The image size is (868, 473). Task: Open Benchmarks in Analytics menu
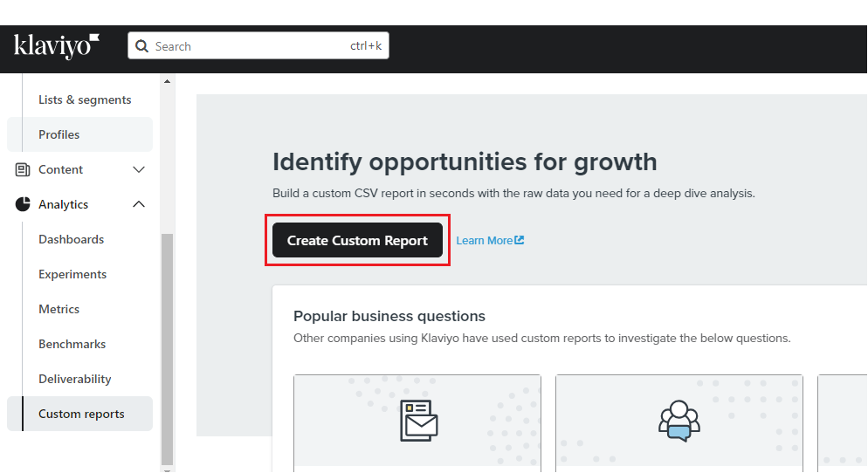pos(72,344)
